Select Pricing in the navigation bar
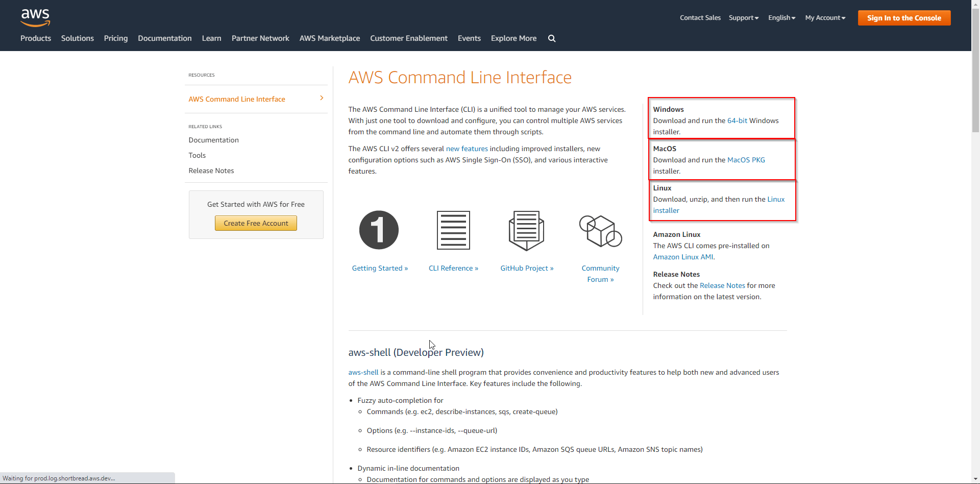 pos(116,38)
